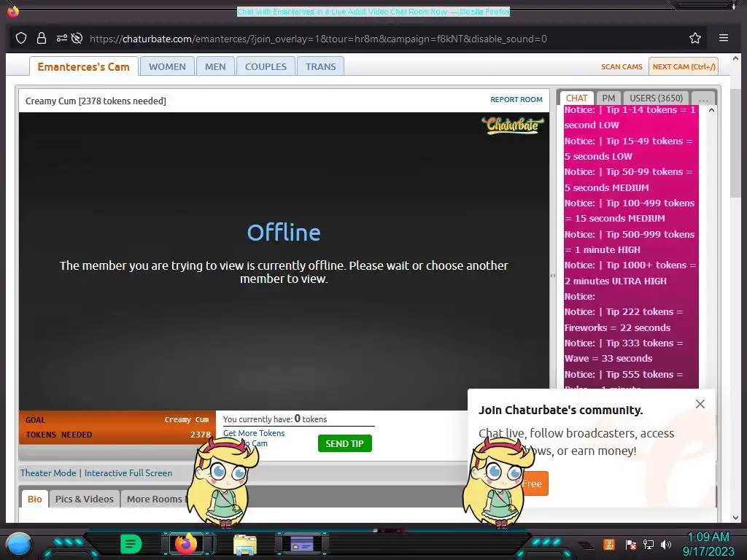Open the Start orb on the taskbar
747x560 pixels.
tap(19, 544)
